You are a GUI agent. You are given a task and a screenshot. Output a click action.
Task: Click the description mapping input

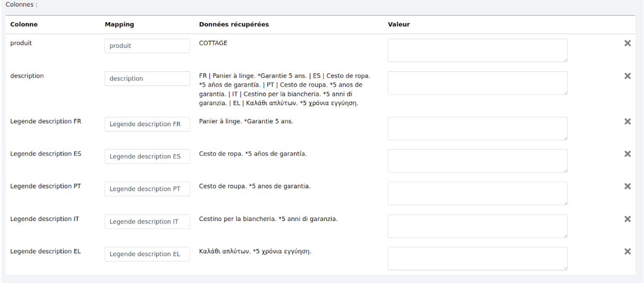click(x=147, y=79)
